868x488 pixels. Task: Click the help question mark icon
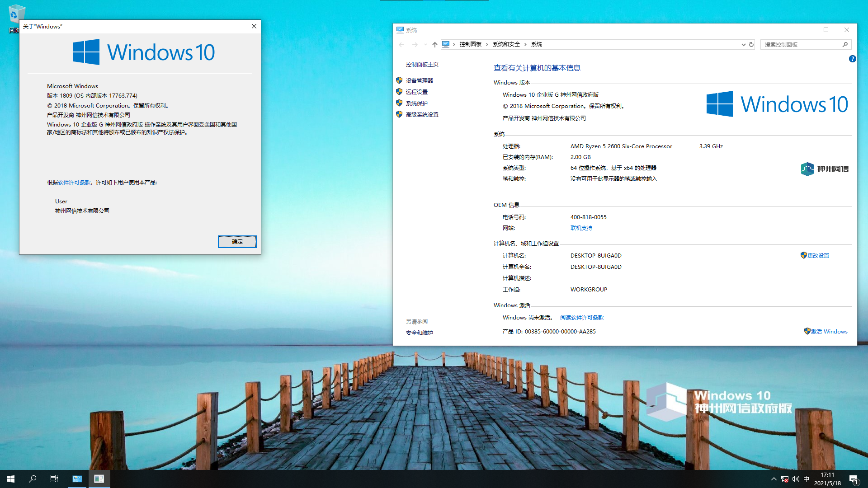click(852, 59)
